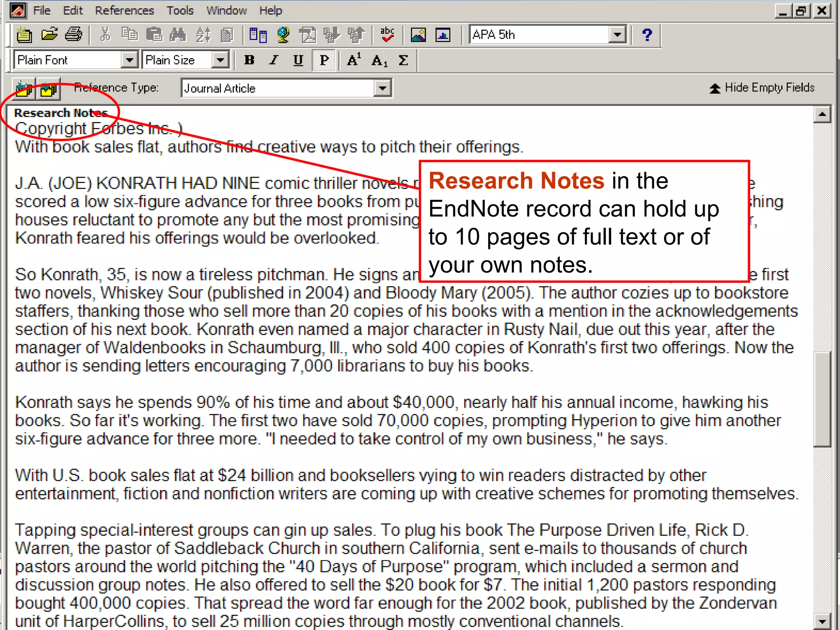Click the gray stacked-pages icon beside Sort
The width and height of the screenshot is (840, 630).
coord(227,35)
